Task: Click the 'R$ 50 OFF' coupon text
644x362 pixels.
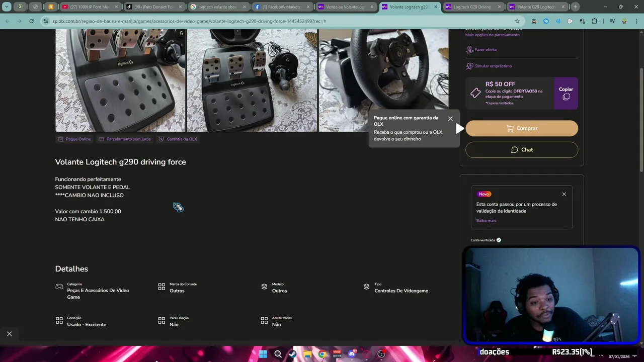Action: [500, 84]
